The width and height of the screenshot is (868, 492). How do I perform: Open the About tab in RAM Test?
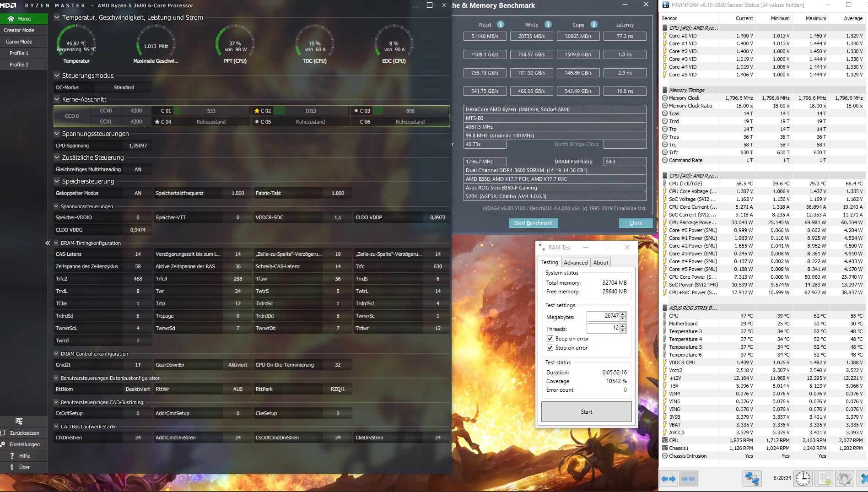tap(601, 263)
